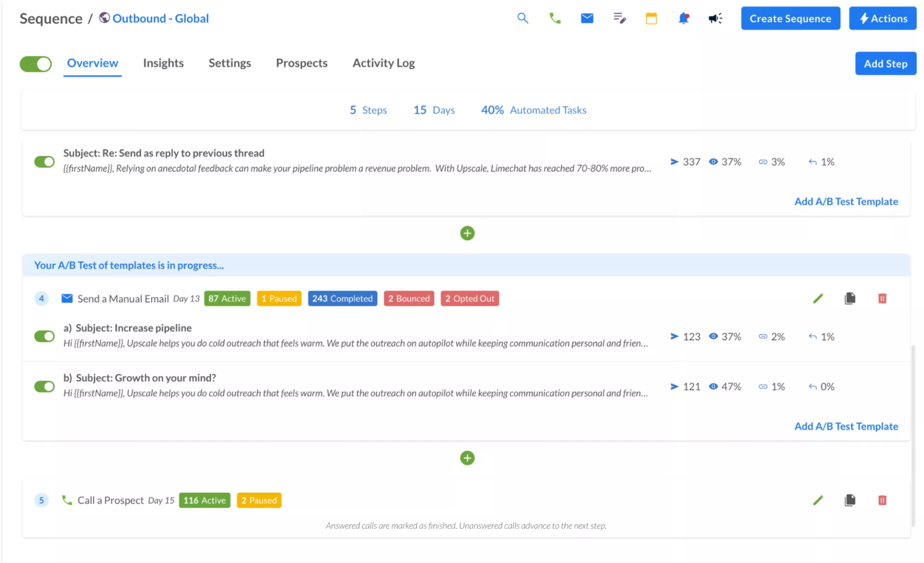Click the notes list-edit icon

click(x=619, y=18)
